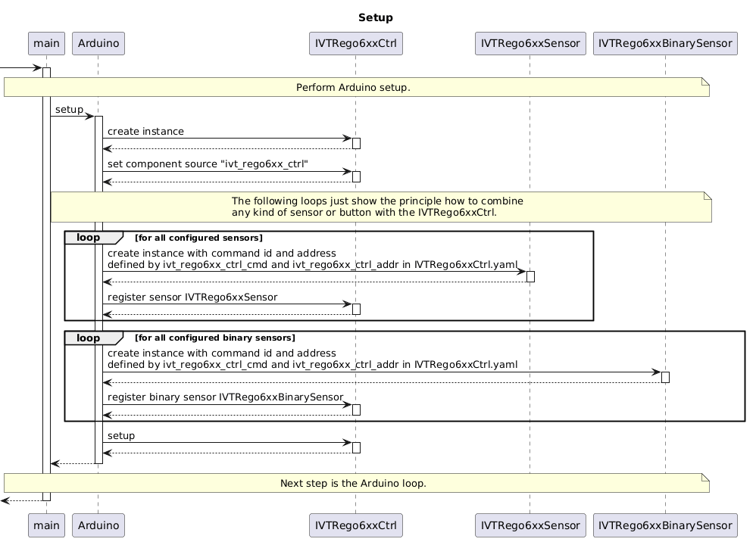This screenshot has height=542, width=756.
Task: Select the bottom 'Arduino' participant box
Action: (x=98, y=525)
